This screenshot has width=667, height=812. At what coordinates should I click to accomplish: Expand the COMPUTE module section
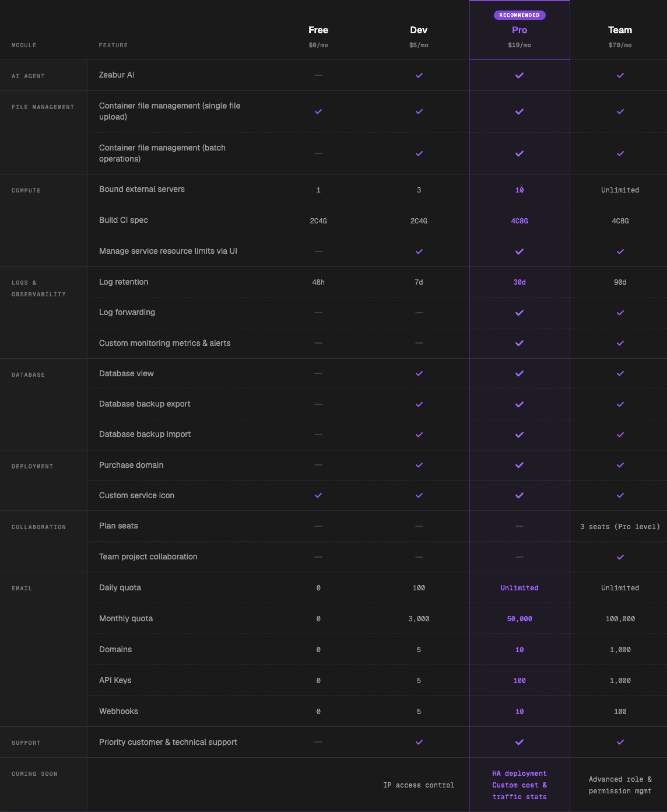point(26,190)
